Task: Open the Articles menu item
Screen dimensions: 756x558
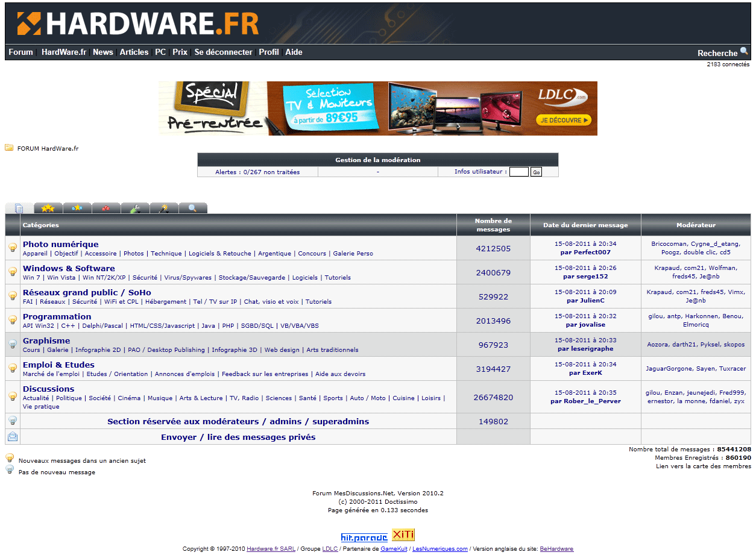Action: tap(134, 52)
